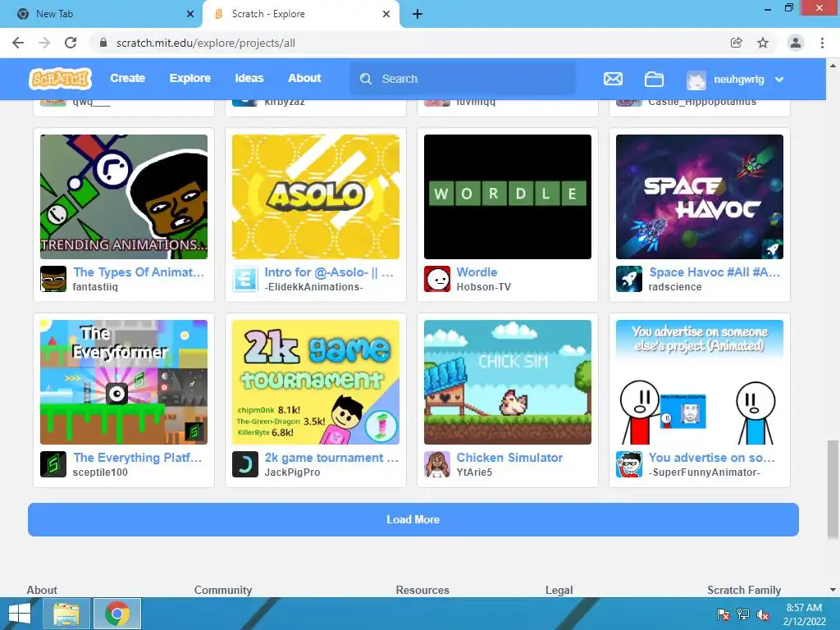Click the Load More button

[x=413, y=519]
